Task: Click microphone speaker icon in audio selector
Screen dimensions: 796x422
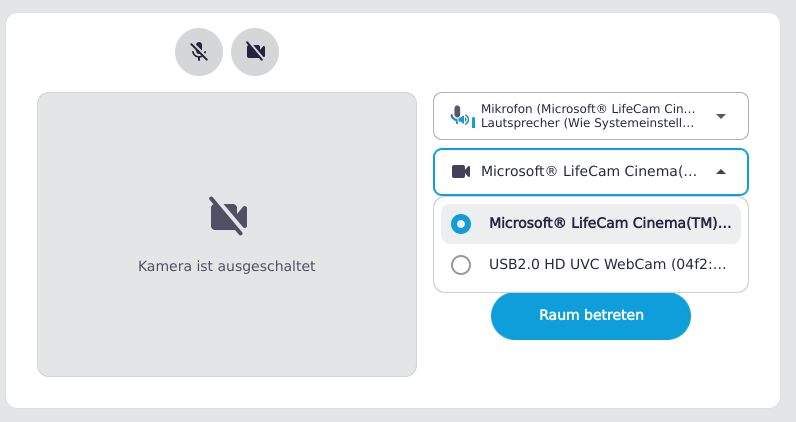Action: click(x=461, y=116)
